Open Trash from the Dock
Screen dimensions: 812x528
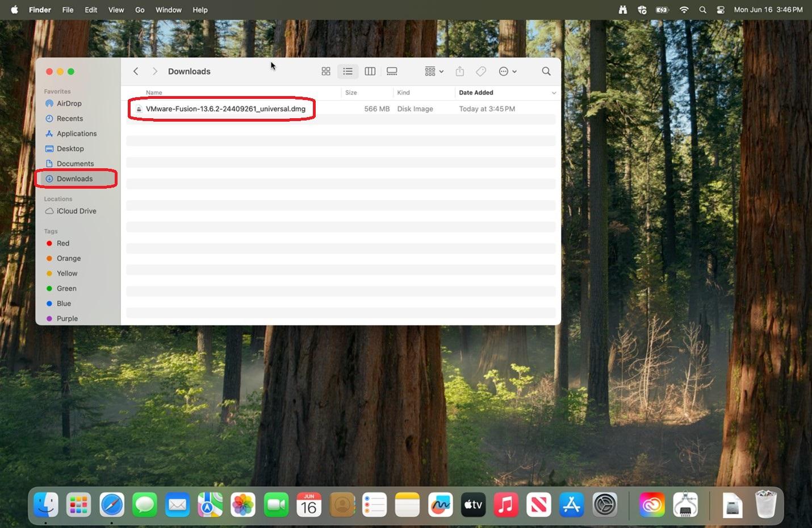(x=766, y=504)
